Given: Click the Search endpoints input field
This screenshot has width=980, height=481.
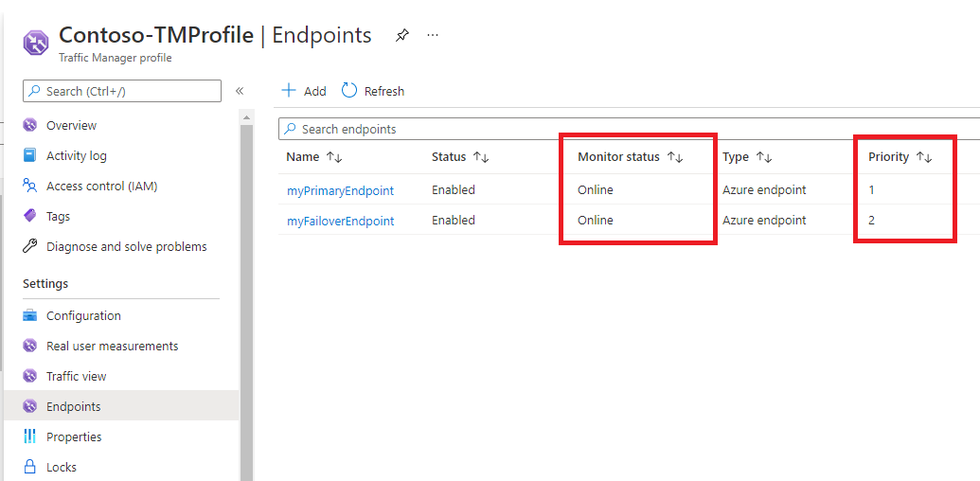Looking at the screenshot, I should click(x=625, y=129).
